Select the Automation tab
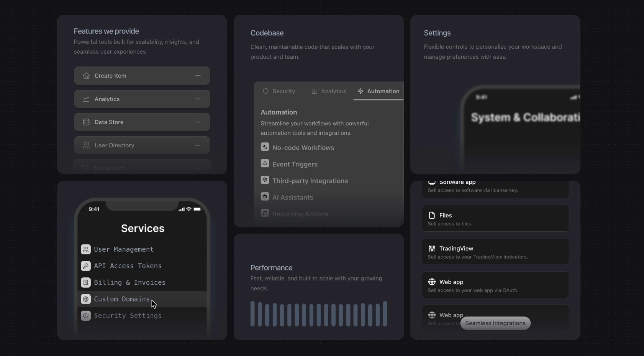644x356 pixels. pyautogui.click(x=379, y=91)
